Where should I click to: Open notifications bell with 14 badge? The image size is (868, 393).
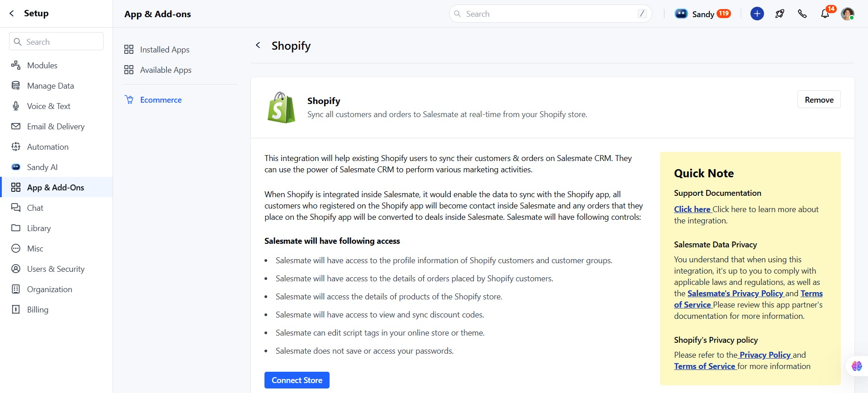825,14
